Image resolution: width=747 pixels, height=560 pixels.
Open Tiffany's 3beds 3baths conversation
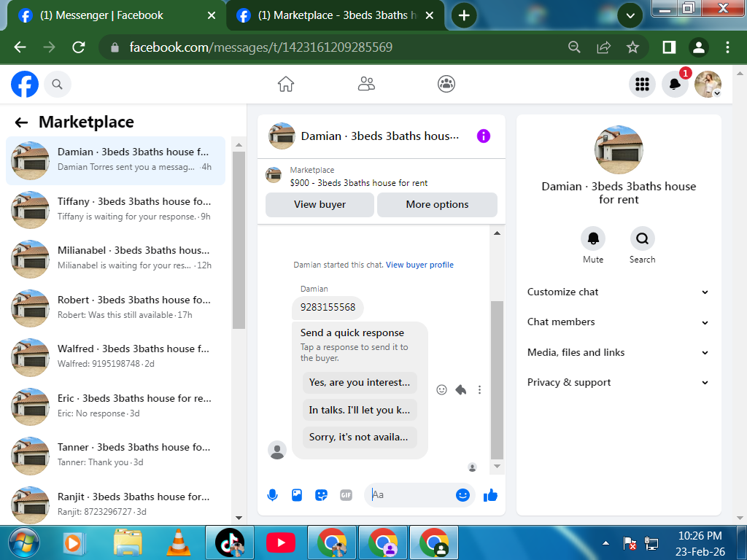(116, 209)
